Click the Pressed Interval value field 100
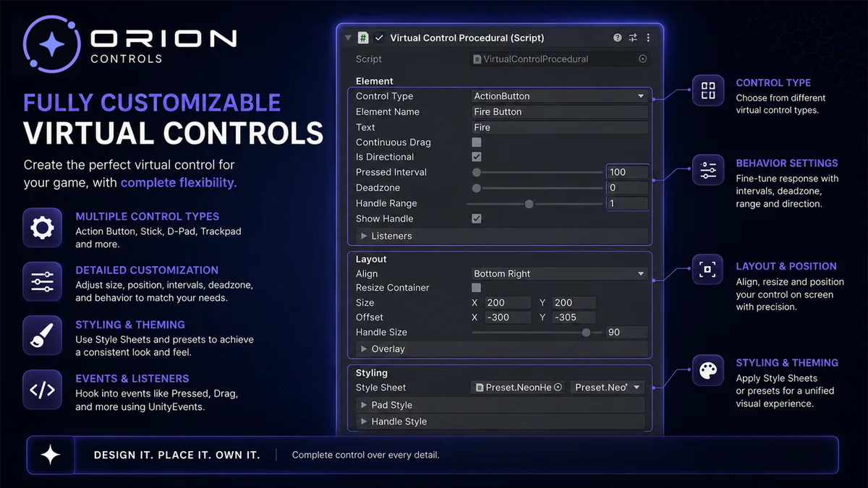 click(627, 172)
